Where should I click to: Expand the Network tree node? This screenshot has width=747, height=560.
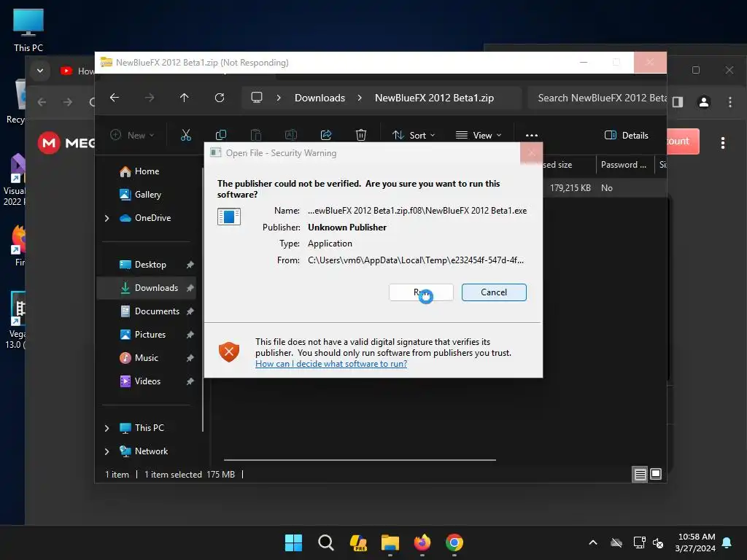point(107,451)
